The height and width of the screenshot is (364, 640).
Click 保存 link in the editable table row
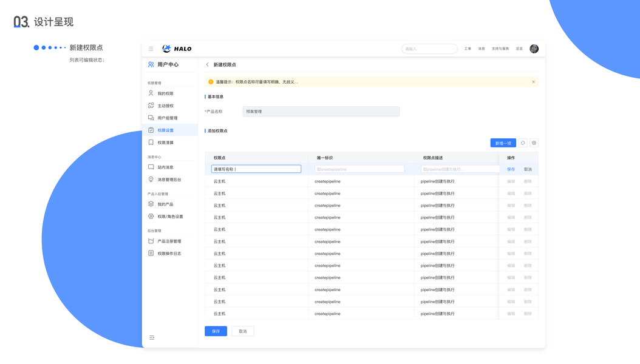(x=511, y=169)
